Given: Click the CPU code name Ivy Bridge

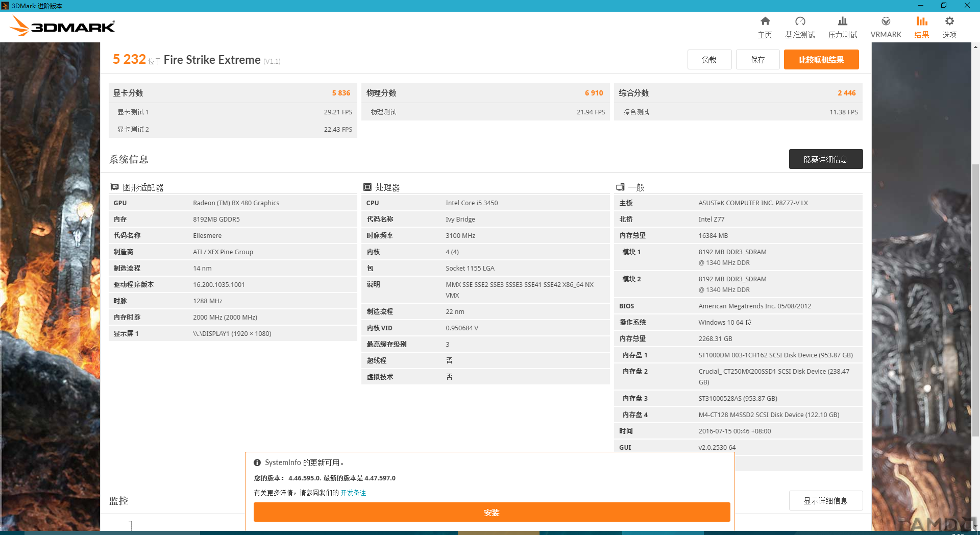Looking at the screenshot, I should tap(460, 219).
